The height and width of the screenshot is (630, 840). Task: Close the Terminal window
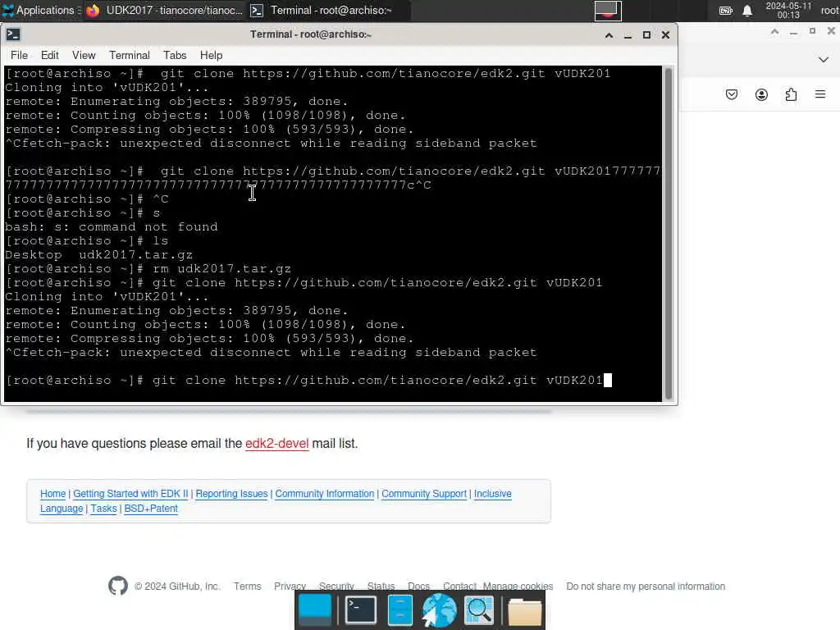pos(665,34)
